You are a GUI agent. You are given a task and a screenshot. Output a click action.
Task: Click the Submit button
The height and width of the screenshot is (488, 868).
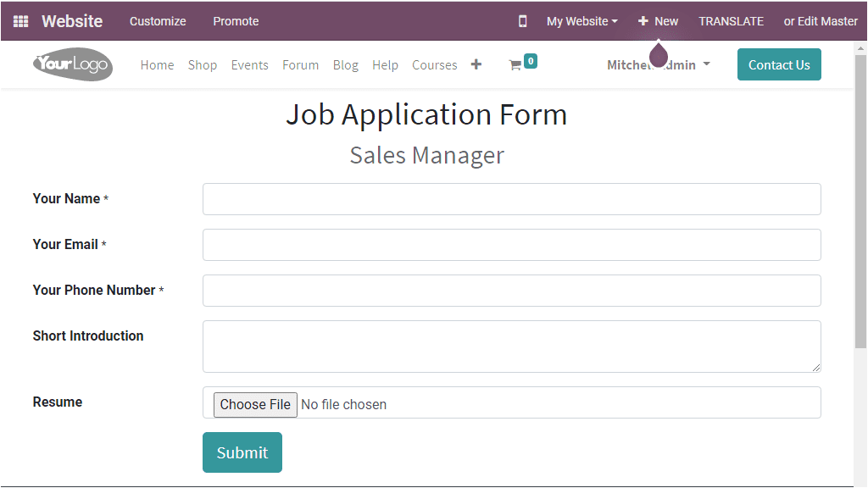pos(242,452)
